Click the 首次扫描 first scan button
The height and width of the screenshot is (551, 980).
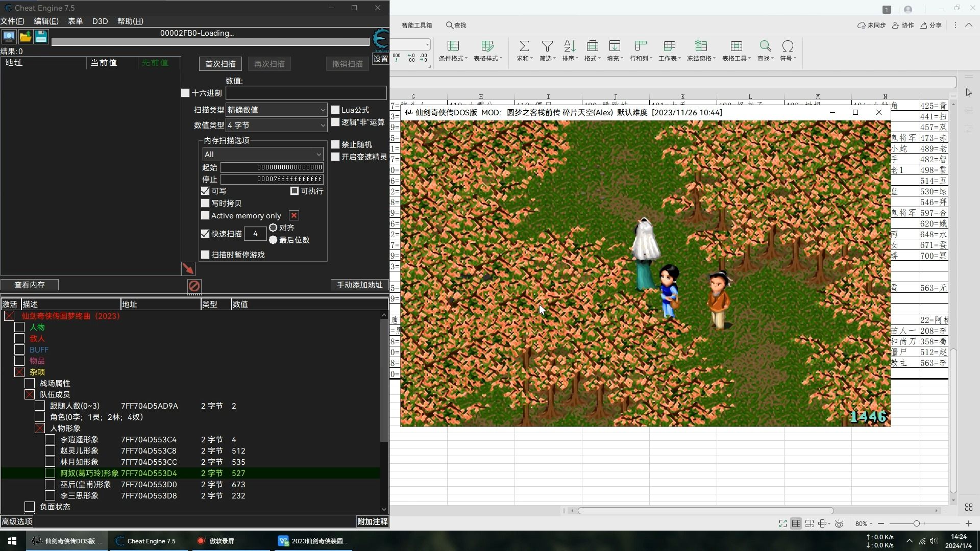pyautogui.click(x=220, y=64)
